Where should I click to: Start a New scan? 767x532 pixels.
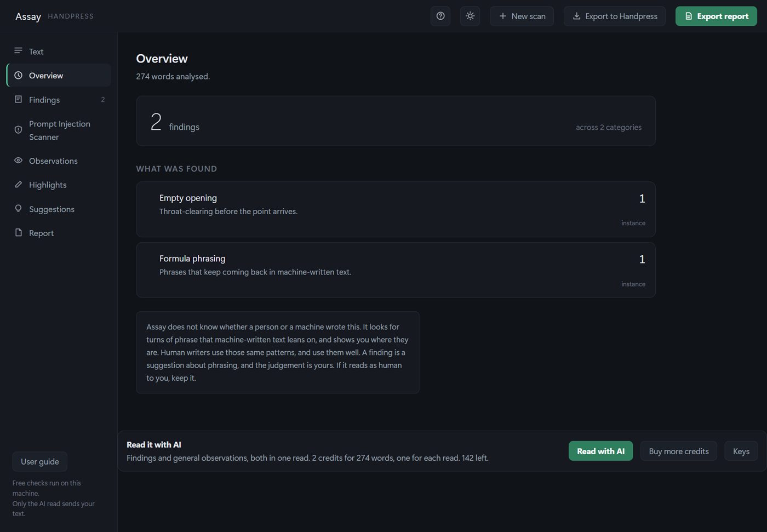pos(522,16)
